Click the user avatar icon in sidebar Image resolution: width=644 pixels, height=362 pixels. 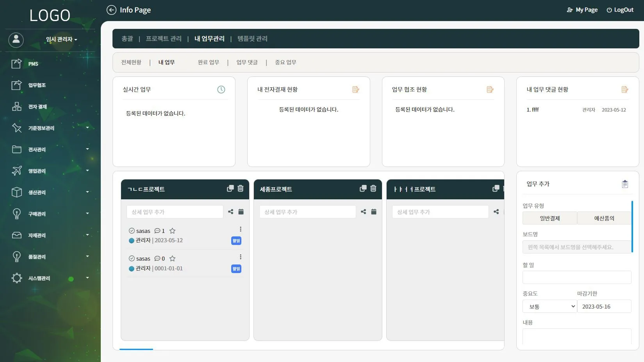16,40
